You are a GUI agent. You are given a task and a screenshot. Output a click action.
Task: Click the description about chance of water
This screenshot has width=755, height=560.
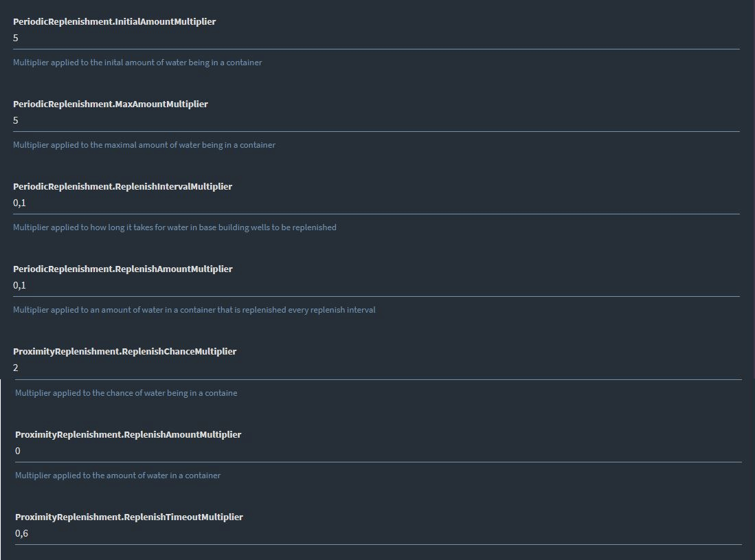(x=126, y=393)
